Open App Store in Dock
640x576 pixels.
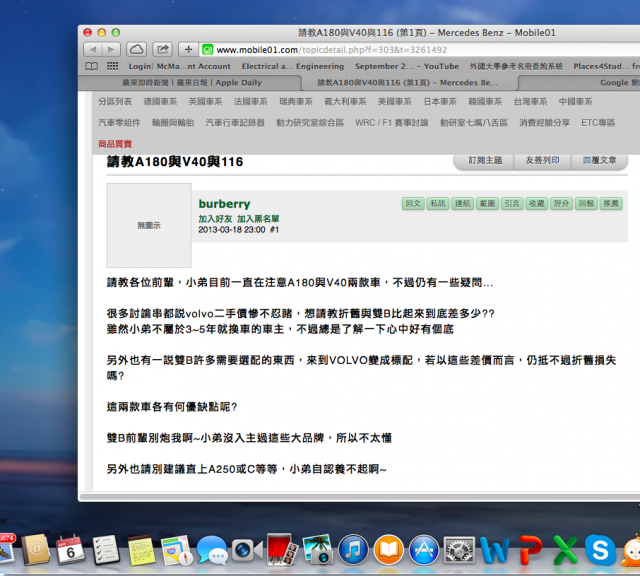(x=424, y=549)
